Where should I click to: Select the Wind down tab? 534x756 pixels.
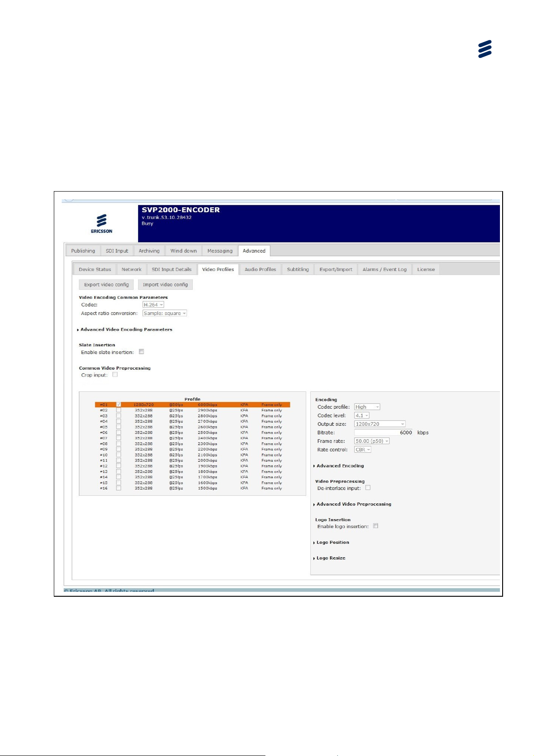pyautogui.click(x=183, y=251)
